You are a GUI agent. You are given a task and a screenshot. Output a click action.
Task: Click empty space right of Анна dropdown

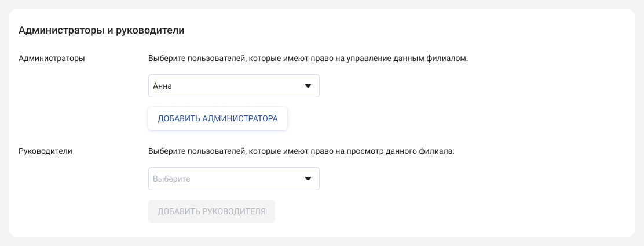point(452,86)
